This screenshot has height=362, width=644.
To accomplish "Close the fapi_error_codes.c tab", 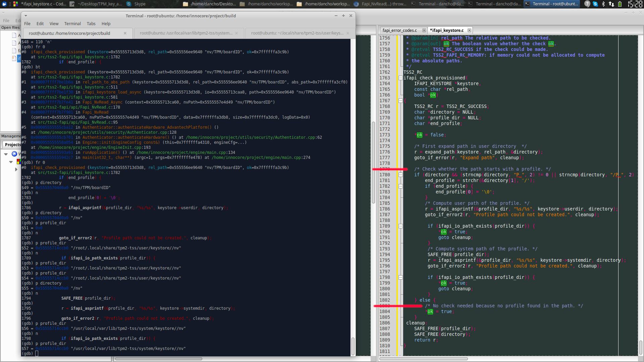I will click(x=424, y=30).
